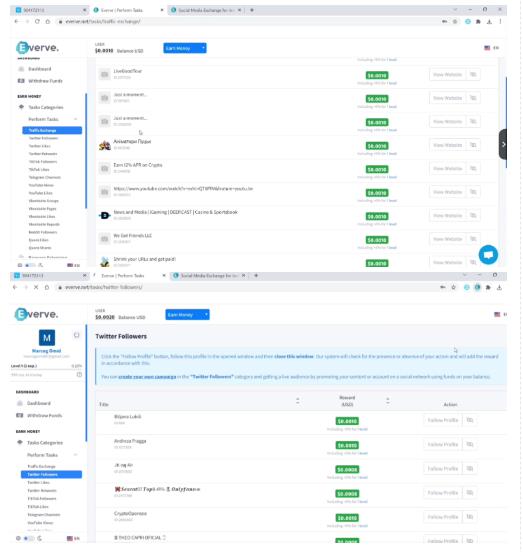Open the round blue chat bubble icon
This screenshot has height=552, width=523.
[x=488, y=254]
